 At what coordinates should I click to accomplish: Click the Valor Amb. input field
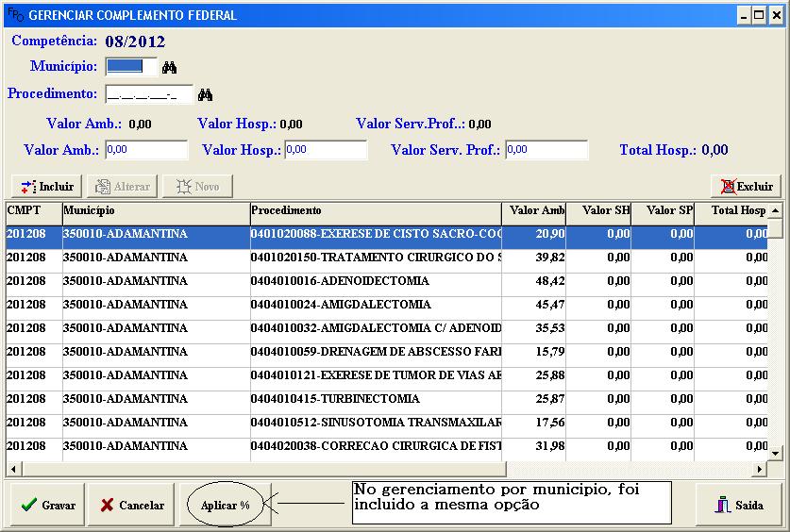click(146, 150)
